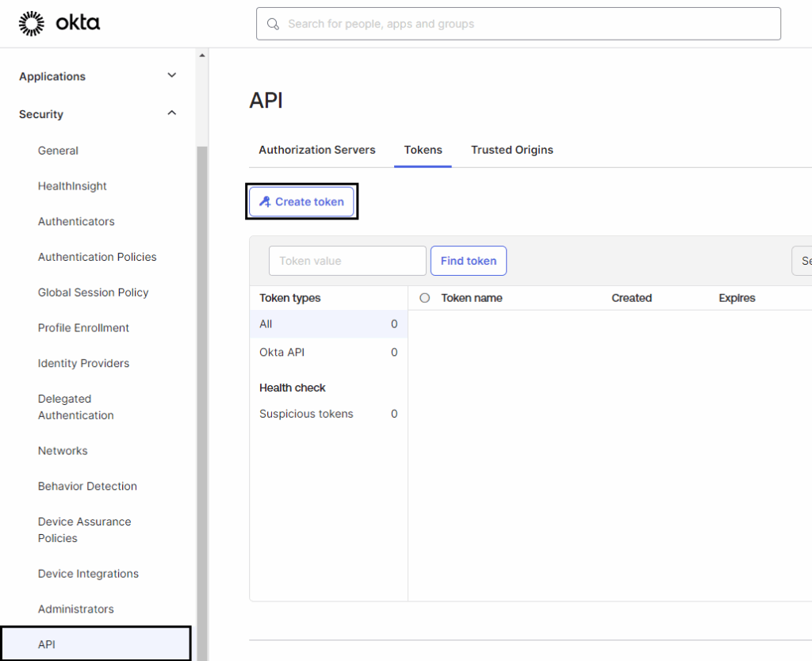Filter by All token types
This screenshot has width=812, height=661.
[x=328, y=324]
